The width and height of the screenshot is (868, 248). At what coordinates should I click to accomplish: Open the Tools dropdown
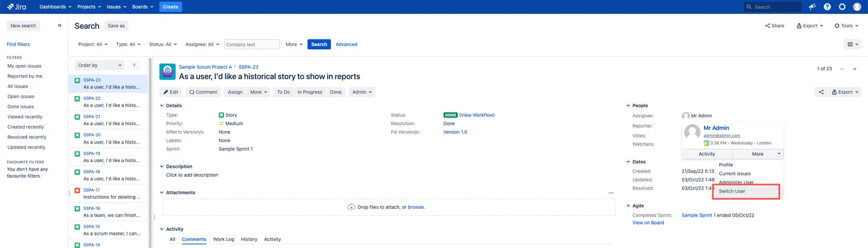tap(846, 25)
